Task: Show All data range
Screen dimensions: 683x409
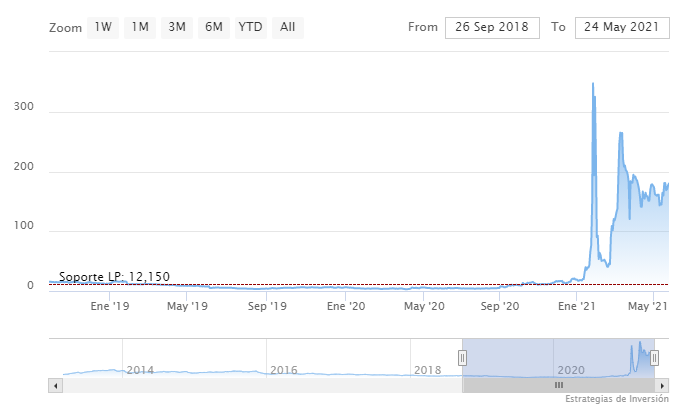Action: pos(288,27)
